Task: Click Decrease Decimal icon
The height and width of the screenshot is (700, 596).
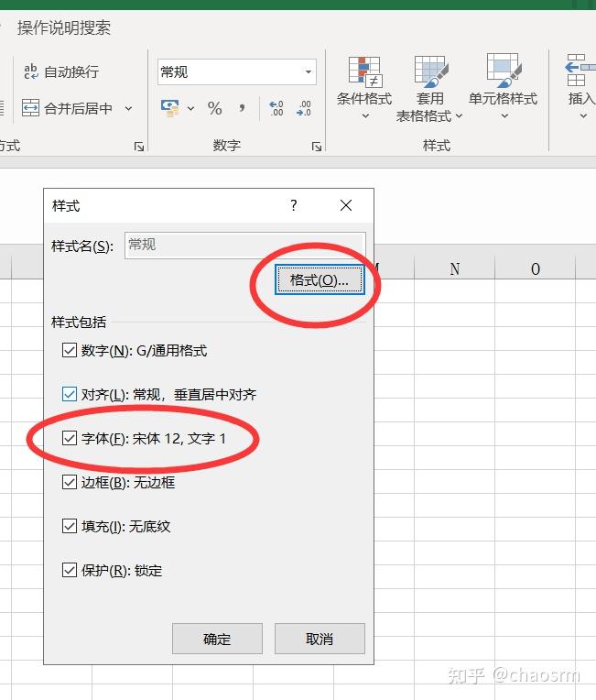Action: click(x=304, y=108)
